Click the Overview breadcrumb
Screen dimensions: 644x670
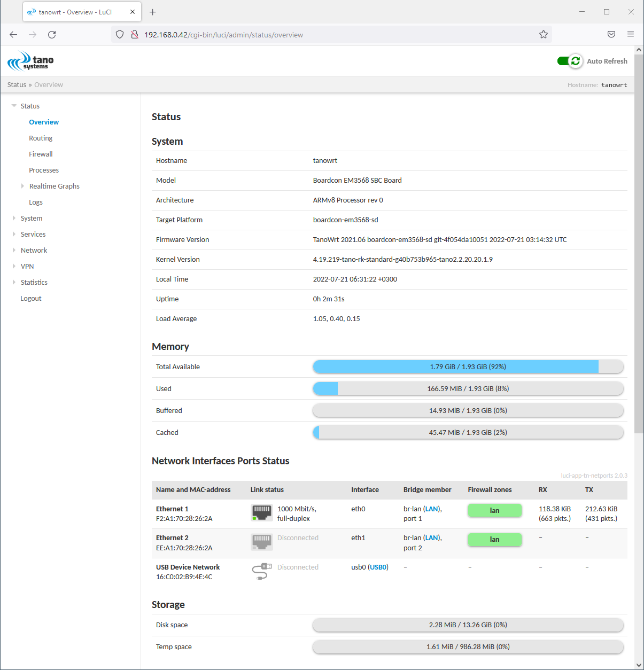tap(49, 85)
